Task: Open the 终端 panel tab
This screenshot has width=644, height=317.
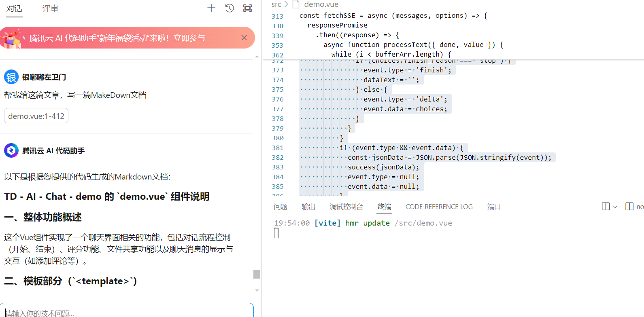Action: [x=385, y=207]
